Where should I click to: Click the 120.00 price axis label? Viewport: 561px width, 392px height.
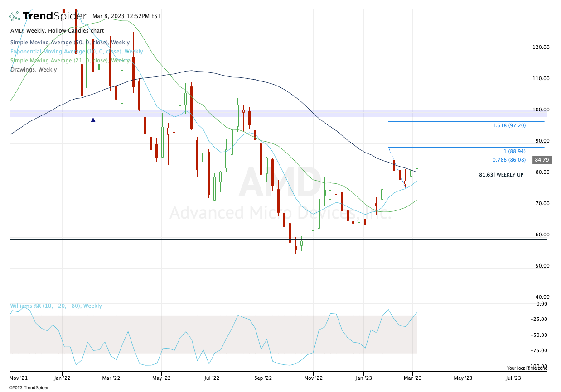pyautogui.click(x=541, y=47)
